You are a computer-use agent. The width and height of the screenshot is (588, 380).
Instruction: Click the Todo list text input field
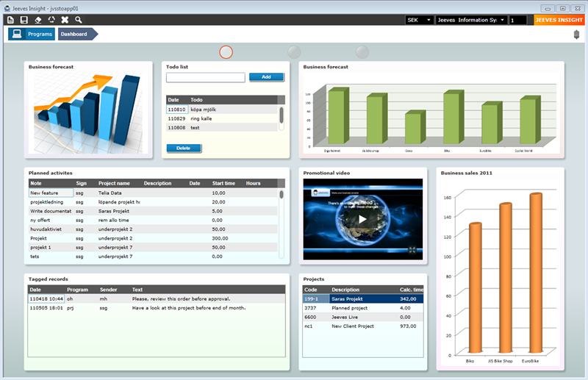click(205, 77)
